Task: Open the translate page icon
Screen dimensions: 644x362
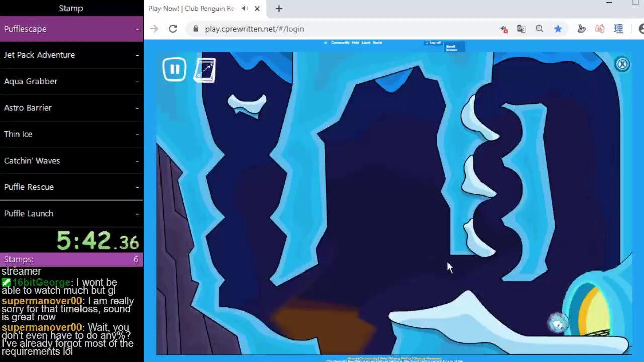Action: (x=521, y=29)
